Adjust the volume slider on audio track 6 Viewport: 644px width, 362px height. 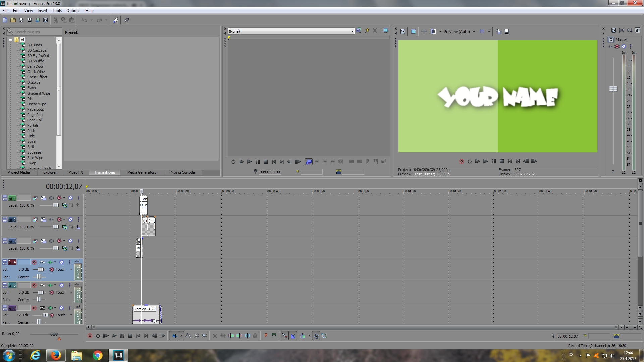coord(45,315)
